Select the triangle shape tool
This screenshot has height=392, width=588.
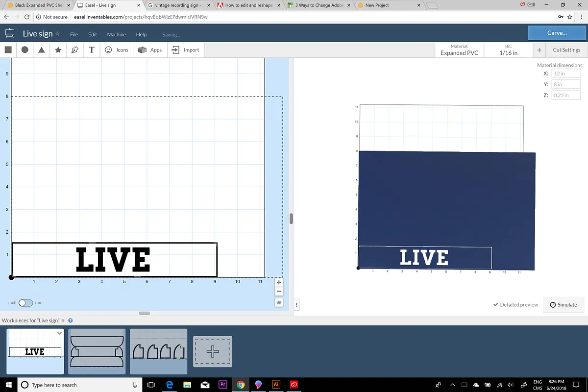pyautogui.click(x=42, y=50)
